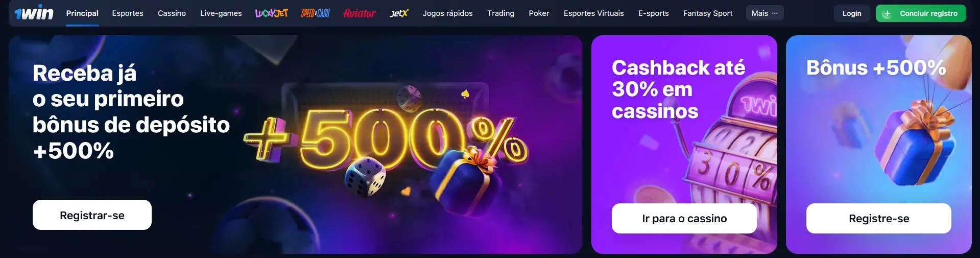980x258 pixels.
Task: Open Jogos rápidos section
Action: [x=447, y=13]
